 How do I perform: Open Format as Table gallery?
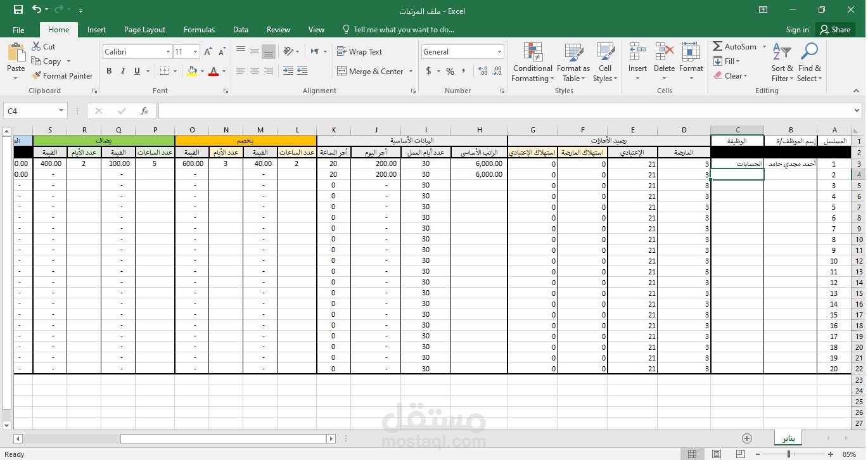click(573, 62)
